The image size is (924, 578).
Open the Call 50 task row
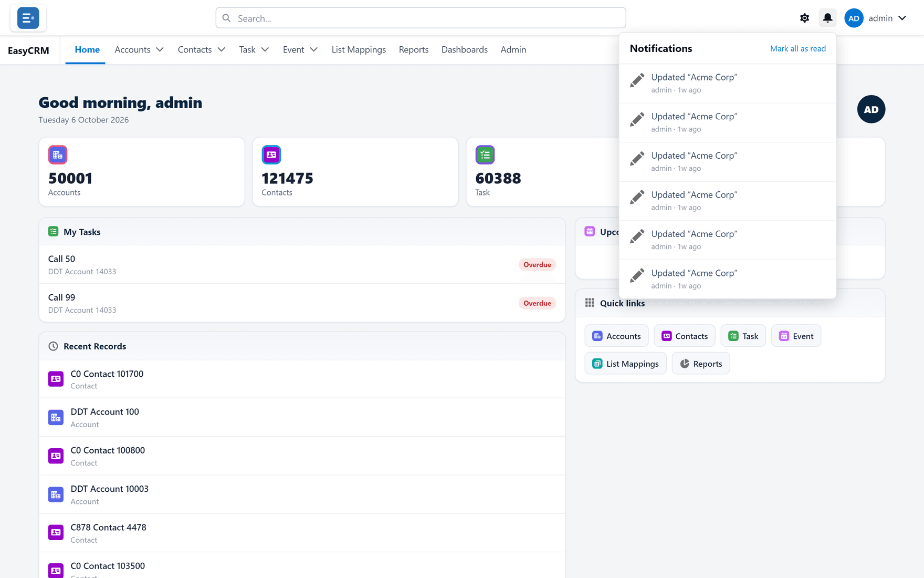[x=302, y=264]
